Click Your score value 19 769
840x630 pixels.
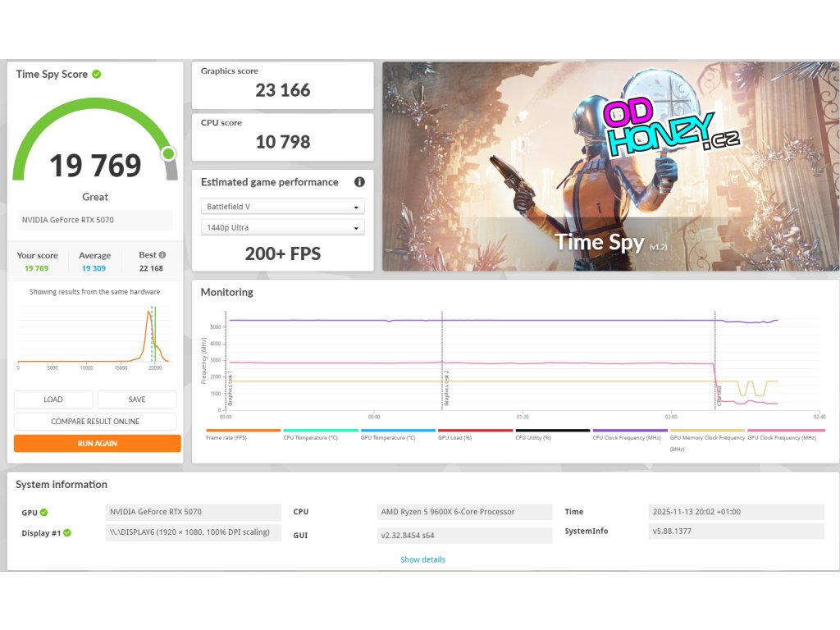[36, 268]
